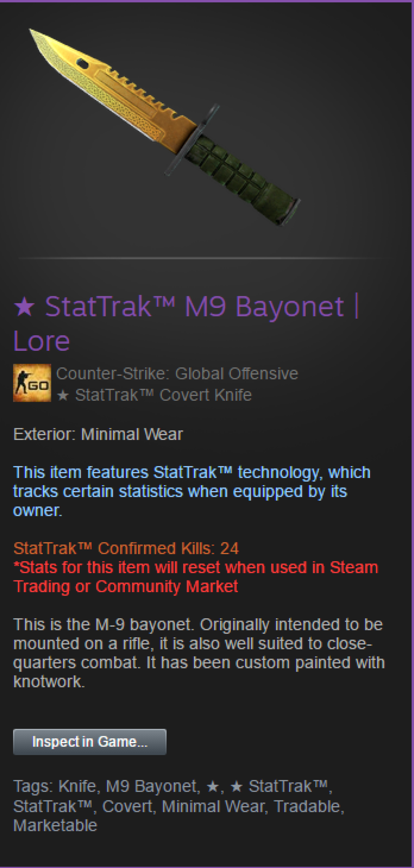Click Counter-Strike: Global Offensive game name

pyautogui.click(x=177, y=374)
